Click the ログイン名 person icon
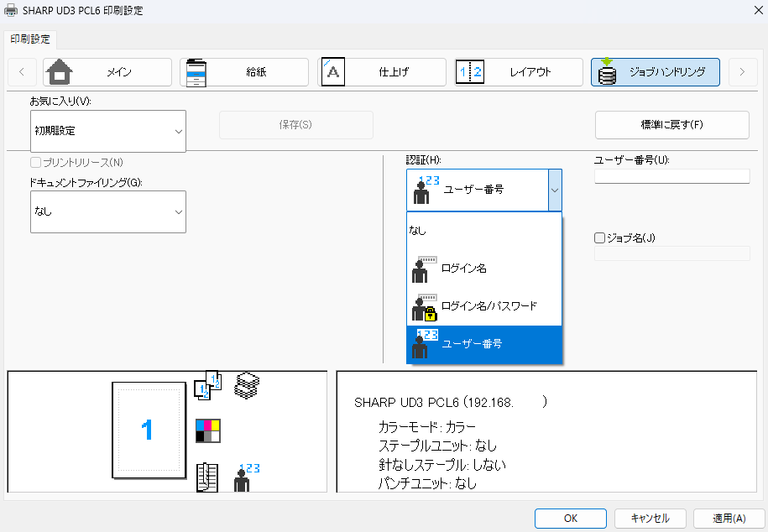This screenshot has width=768, height=532. point(424,269)
